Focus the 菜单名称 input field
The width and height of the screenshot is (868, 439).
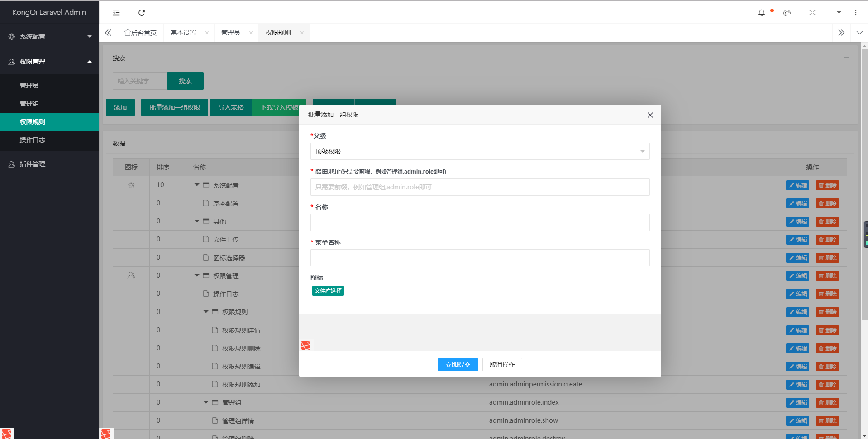tap(480, 258)
